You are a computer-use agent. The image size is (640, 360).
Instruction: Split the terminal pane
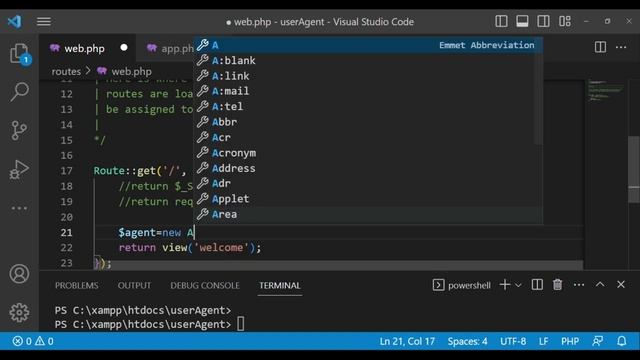[x=537, y=284]
